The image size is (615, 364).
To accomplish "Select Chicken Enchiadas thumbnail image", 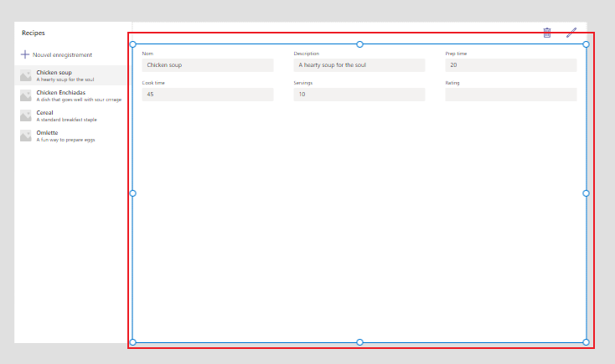I will click(x=25, y=95).
